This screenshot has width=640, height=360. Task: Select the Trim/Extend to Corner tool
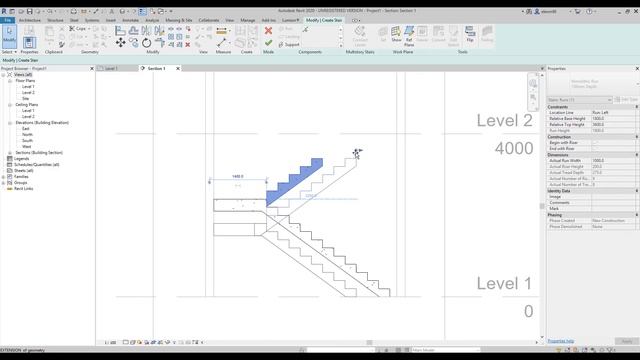click(x=160, y=42)
